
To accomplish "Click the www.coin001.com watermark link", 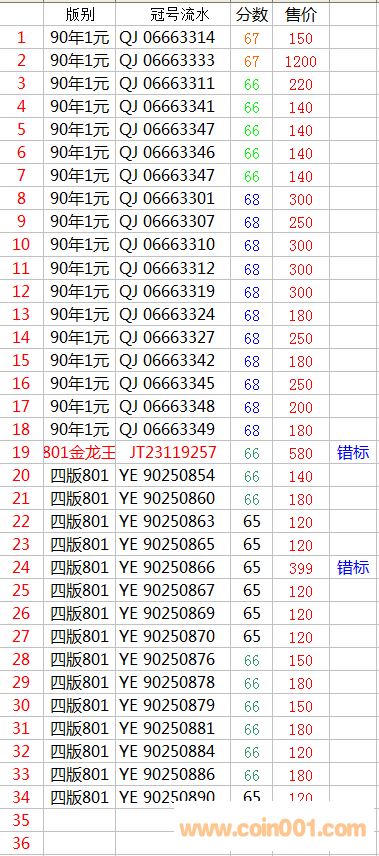I will point(273,829).
